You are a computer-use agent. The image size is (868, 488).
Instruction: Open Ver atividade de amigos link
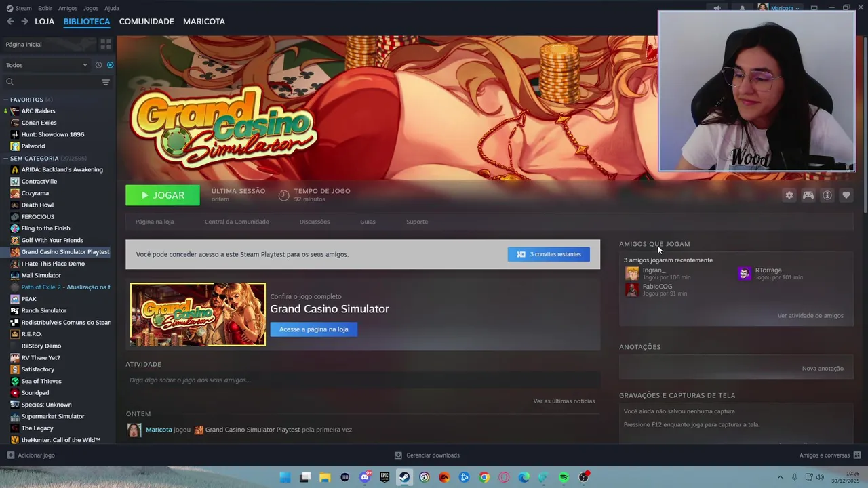pos(810,316)
